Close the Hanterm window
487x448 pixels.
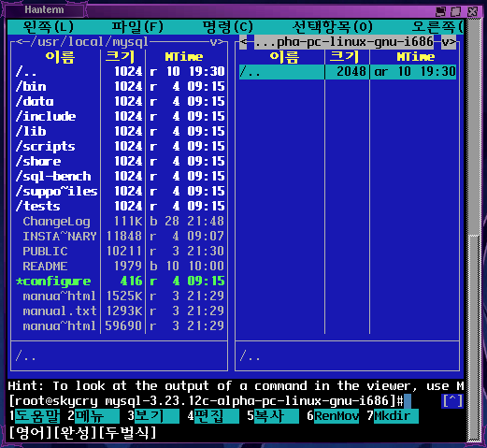[472, 12]
